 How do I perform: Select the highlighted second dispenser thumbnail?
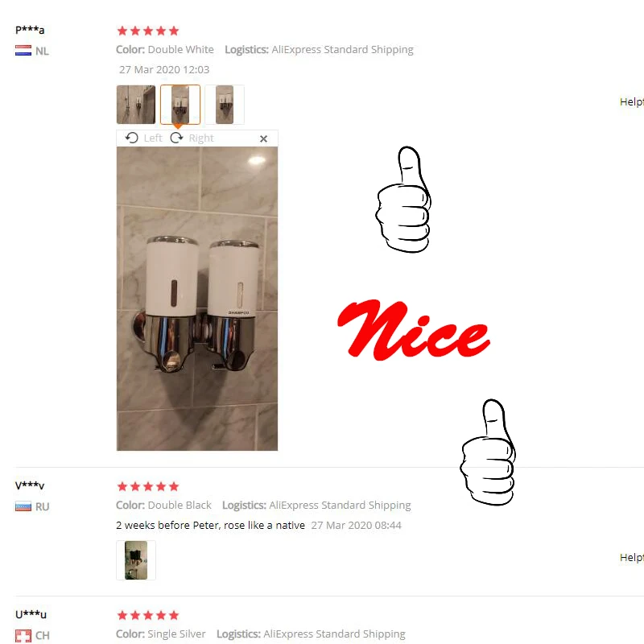[x=180, y=105]
